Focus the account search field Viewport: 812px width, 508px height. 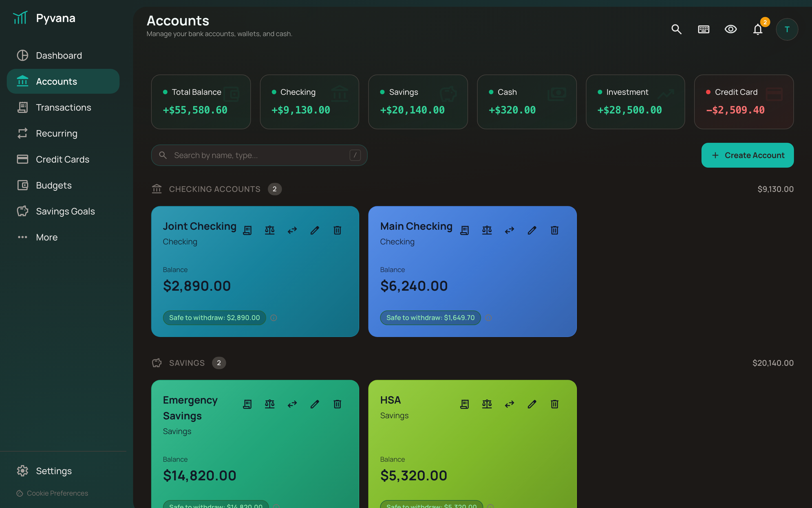[259, 155]
